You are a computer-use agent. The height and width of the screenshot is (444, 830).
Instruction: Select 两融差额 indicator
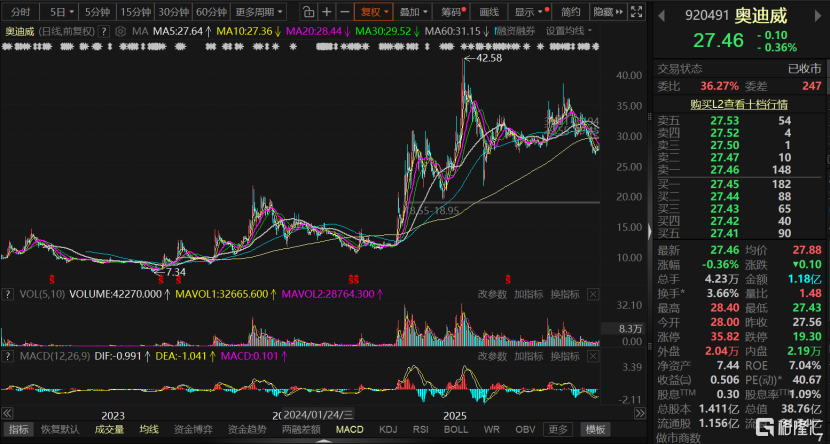click(x=301, y=429)
